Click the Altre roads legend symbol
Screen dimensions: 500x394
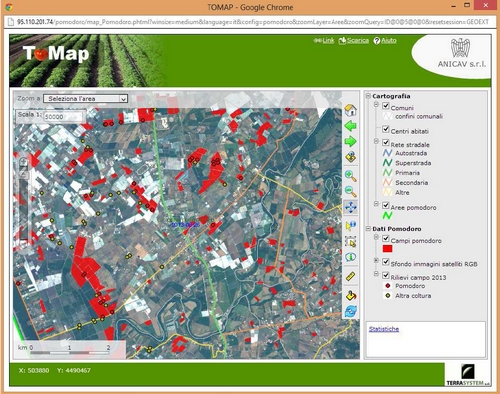pyautogui.click(x=387, y=192)
